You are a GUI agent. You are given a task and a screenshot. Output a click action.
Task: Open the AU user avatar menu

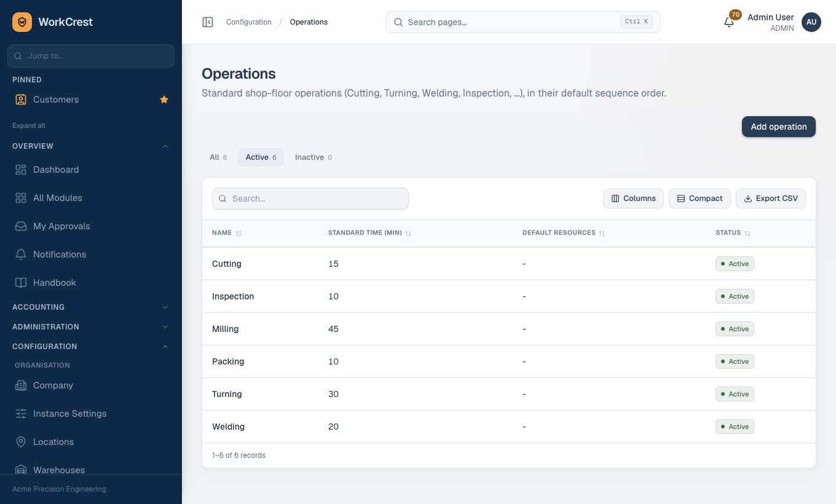coord(811,22)
